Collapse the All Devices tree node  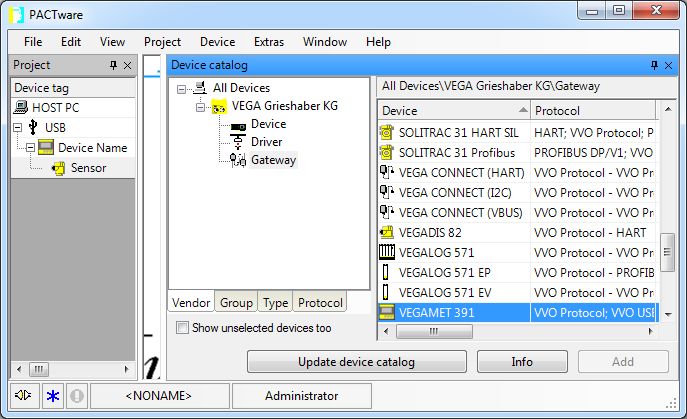click(x=181, y=89)
